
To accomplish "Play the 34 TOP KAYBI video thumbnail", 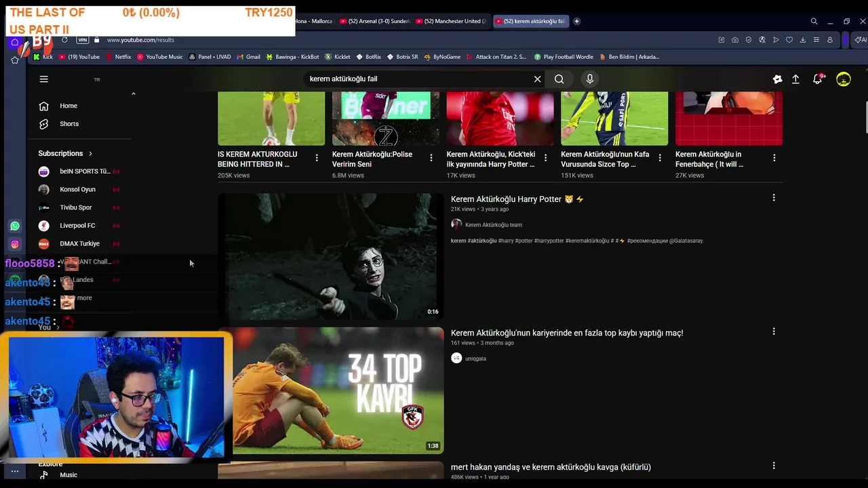I will click(338, 391).
